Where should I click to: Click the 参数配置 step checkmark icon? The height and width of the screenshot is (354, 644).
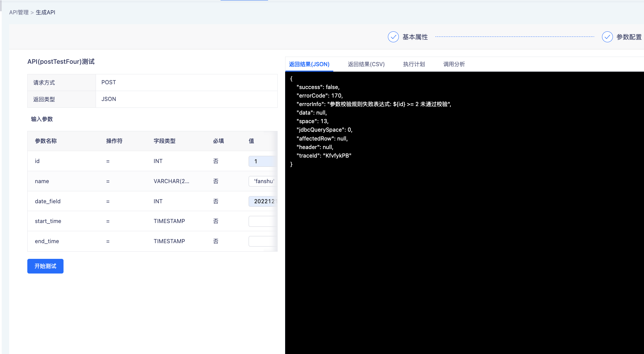point(607,37)
